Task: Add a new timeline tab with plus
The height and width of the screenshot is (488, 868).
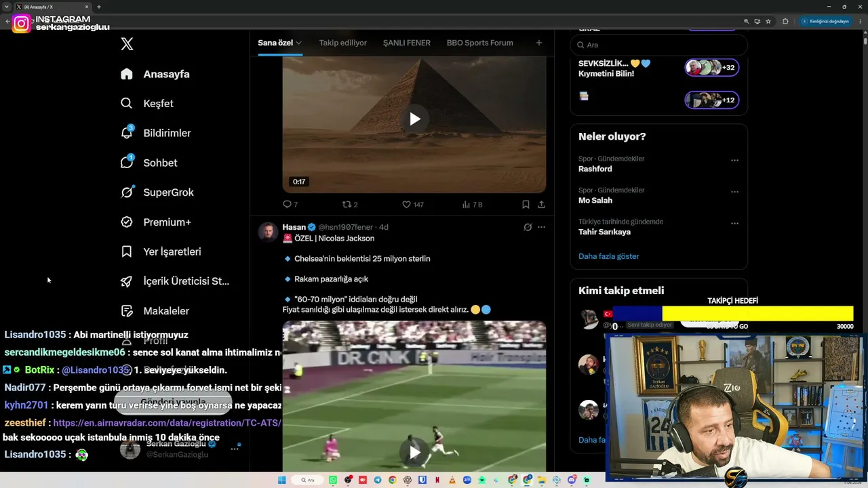Action: pyautogui.click(x=539, y=43)
